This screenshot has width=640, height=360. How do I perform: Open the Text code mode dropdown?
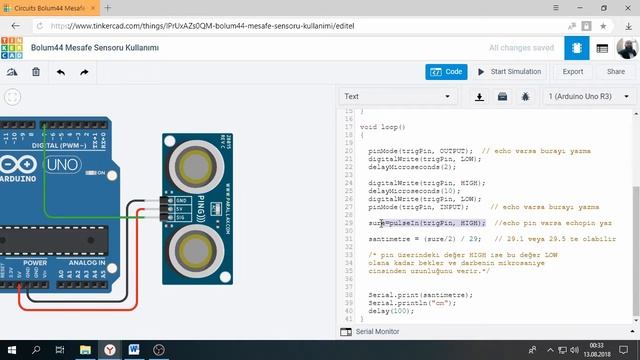click(x=398, y=97)
